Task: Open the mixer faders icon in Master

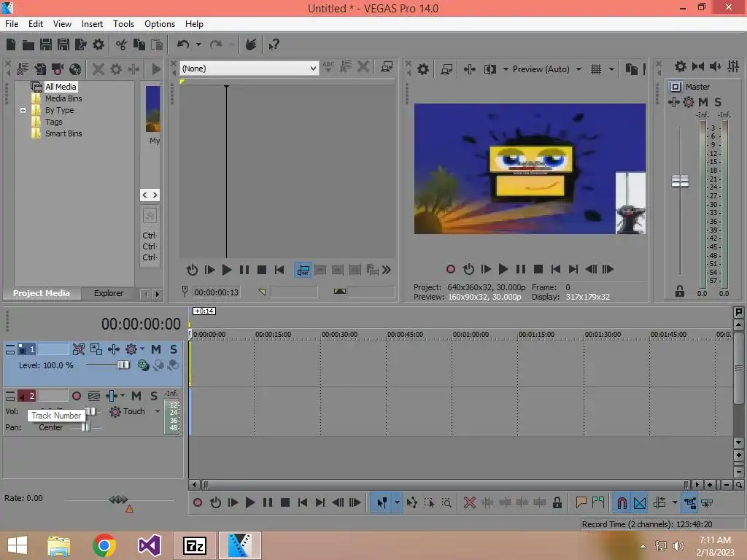Action: pyautogui.click(x=733, y=66)
